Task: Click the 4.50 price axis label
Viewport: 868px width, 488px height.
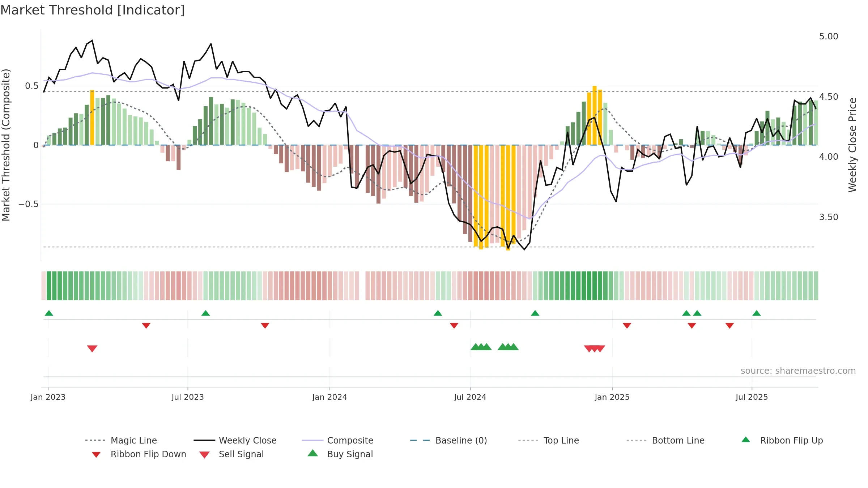Action: click(829, 97)
